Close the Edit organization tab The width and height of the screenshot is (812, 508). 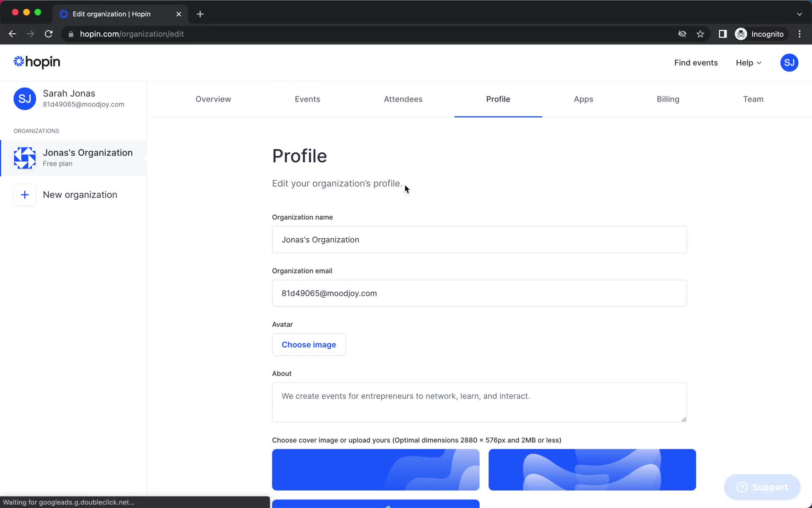click(178, 14)
